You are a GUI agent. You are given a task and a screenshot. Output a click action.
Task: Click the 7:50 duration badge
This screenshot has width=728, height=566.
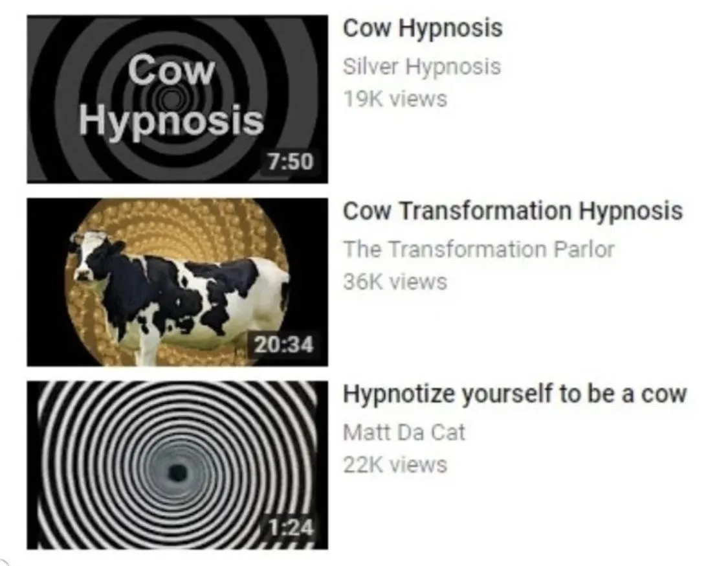291,162
